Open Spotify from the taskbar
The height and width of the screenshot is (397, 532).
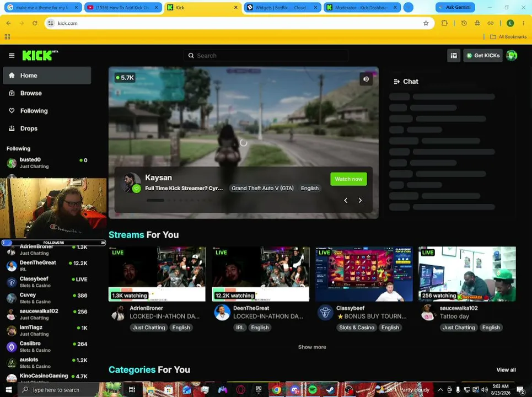313,389
